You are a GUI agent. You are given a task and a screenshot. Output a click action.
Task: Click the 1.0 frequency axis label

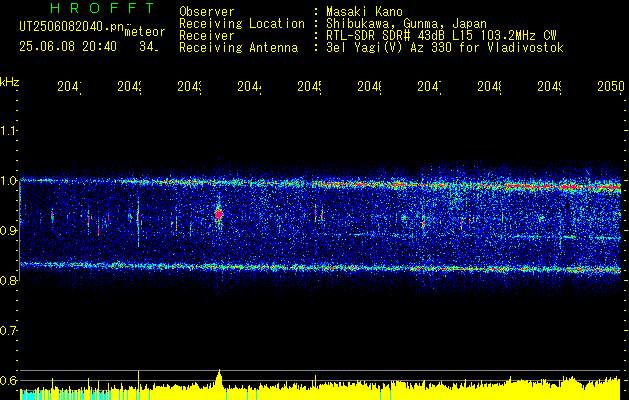coord(9,181)
